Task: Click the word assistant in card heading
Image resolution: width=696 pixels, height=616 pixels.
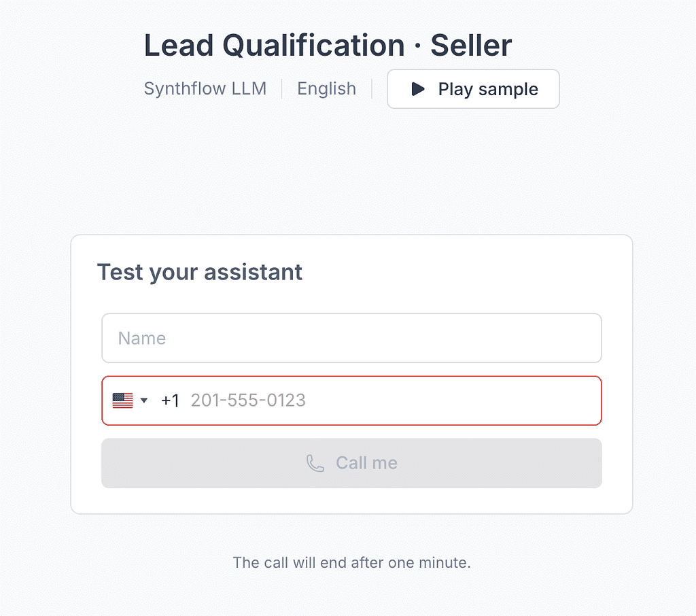Action: click(253, 272)
